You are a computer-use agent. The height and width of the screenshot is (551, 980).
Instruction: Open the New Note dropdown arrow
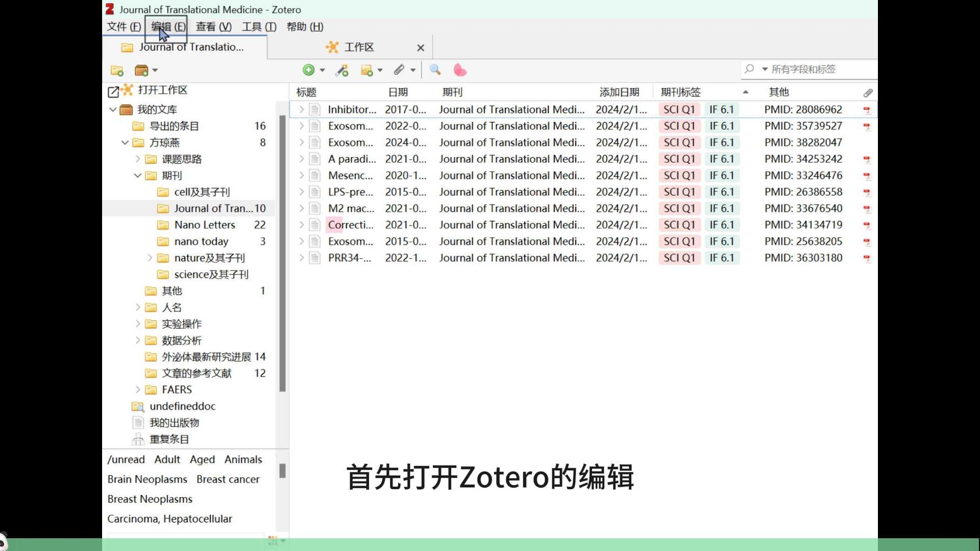tap(380, 70)
